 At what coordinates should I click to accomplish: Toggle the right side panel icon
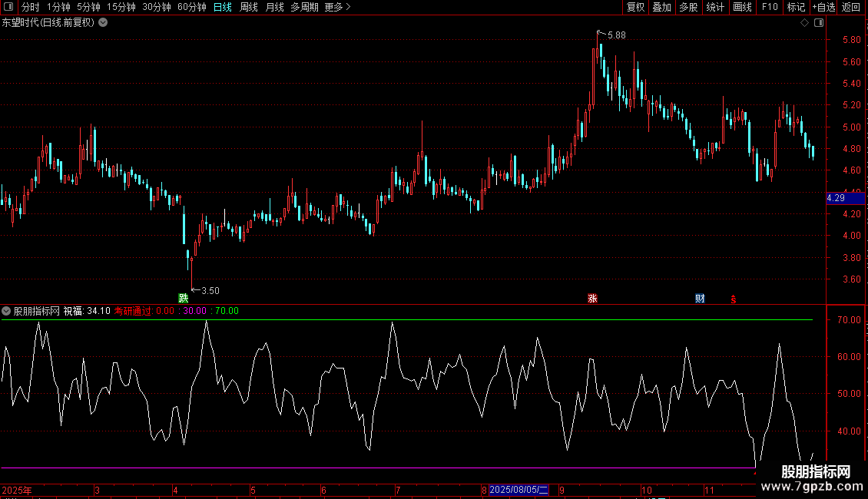[819, 23]
